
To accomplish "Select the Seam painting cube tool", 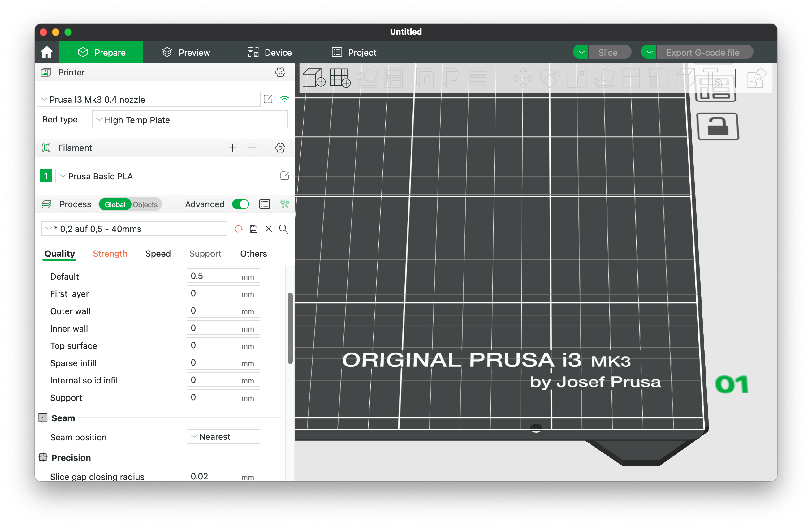I will pyautogui.click(x=685, y=78).
